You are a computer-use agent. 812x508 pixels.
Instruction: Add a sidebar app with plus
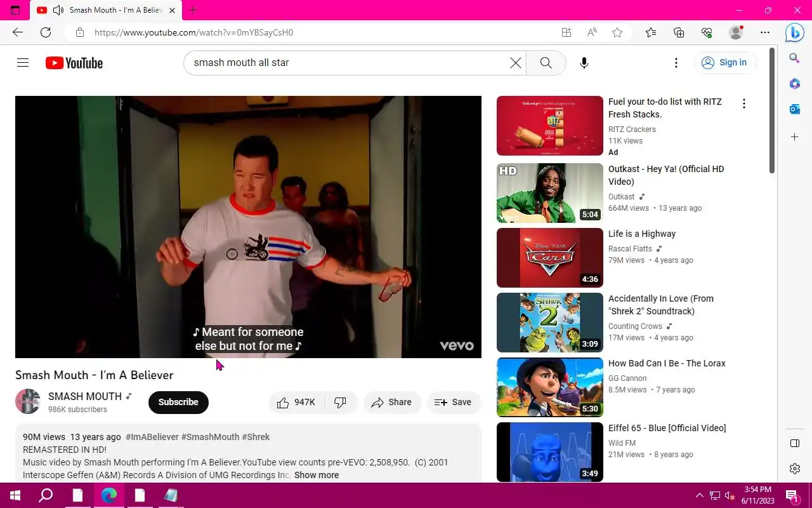794,137
